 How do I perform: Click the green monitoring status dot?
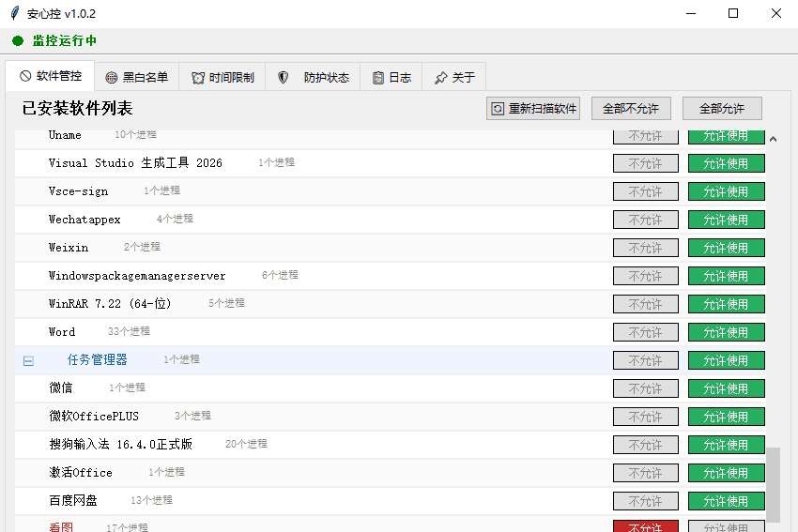pyautogui.click(x=18, y=40)
